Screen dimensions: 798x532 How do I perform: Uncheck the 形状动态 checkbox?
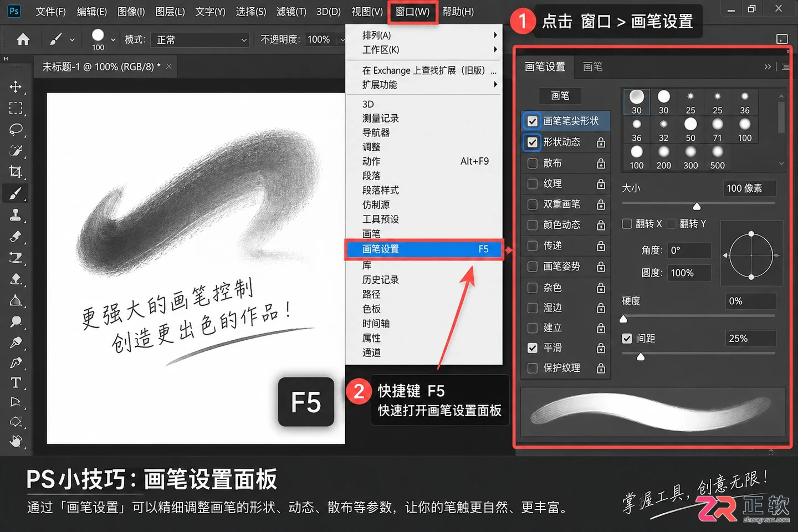tap(533, 142)
